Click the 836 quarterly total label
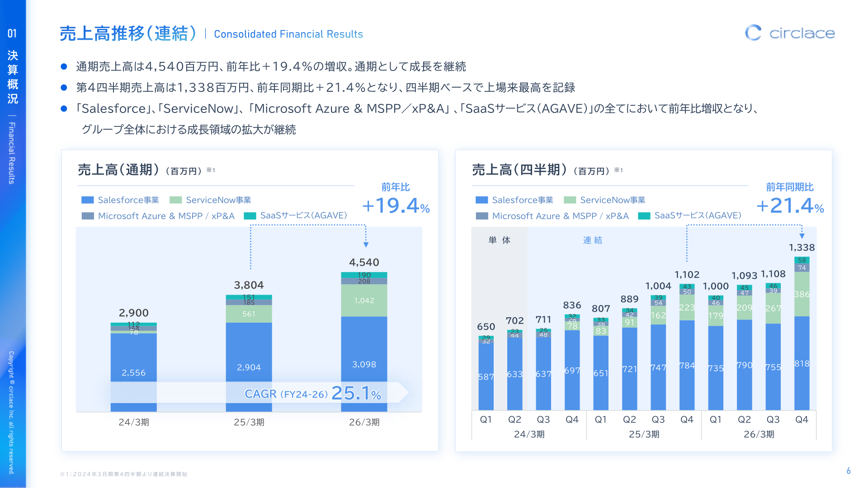The image size is (868, 488). 572,305
